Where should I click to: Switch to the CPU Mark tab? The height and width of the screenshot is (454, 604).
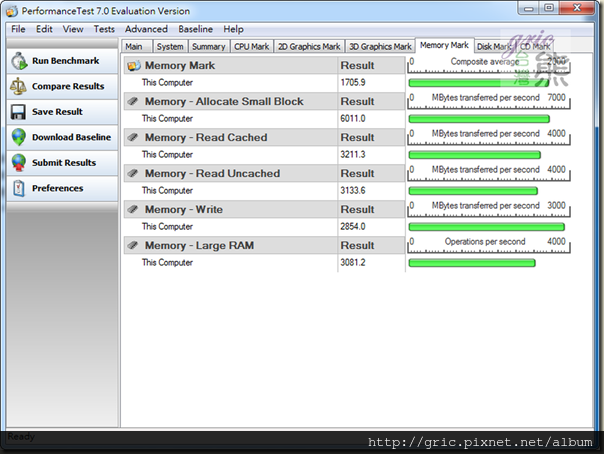pos(252,47)
